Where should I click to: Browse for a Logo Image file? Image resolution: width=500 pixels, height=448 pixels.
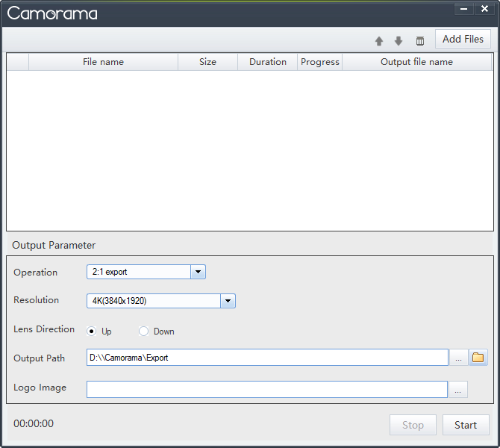458,389
